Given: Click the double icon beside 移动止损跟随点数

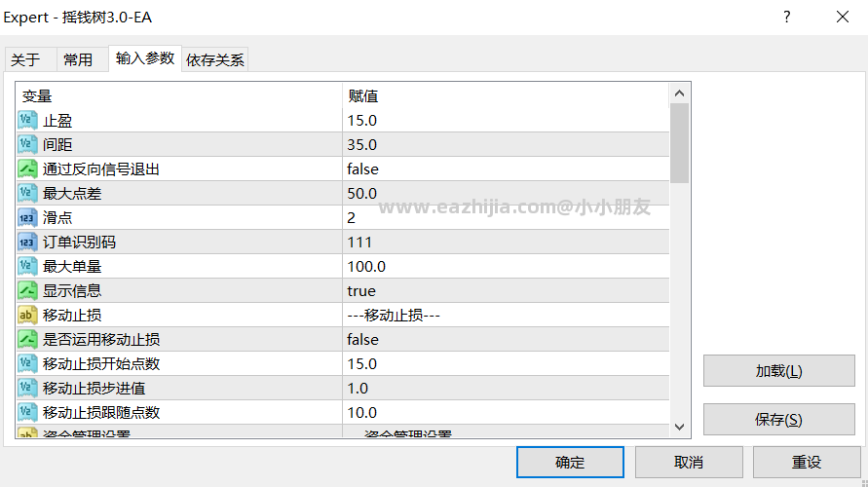Looking at the screenshot, I should tap(27, 412).
